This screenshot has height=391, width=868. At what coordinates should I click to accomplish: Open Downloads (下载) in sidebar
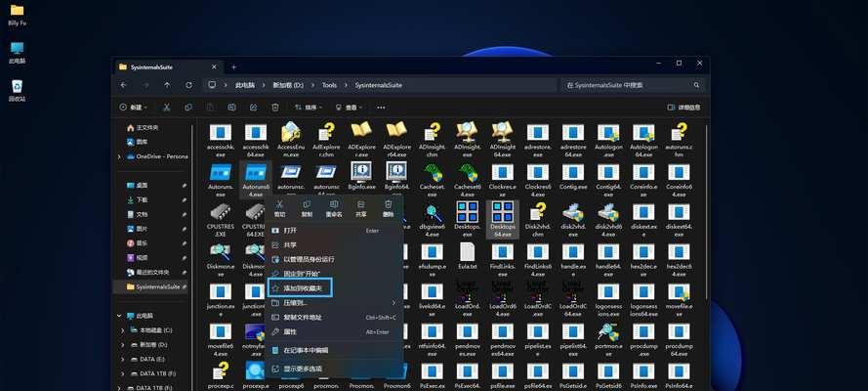(x=138, y=200)
